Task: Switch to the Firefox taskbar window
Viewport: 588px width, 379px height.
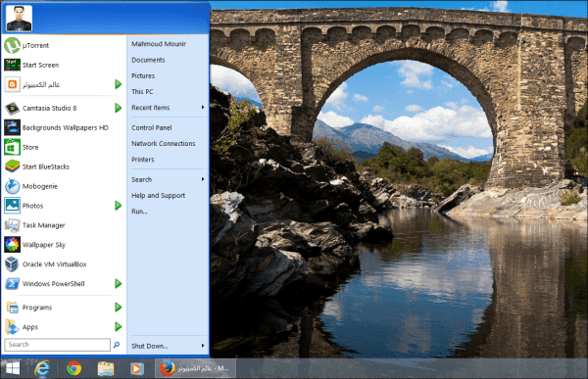Action: pyautogui.click(x=195, y=368)
